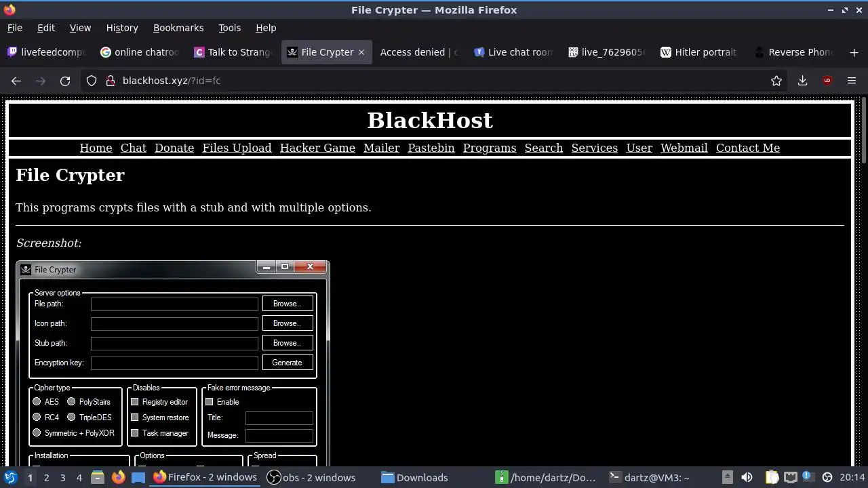
Task: Open the uBlock Origin extension icon
Action: pos(827,81)
